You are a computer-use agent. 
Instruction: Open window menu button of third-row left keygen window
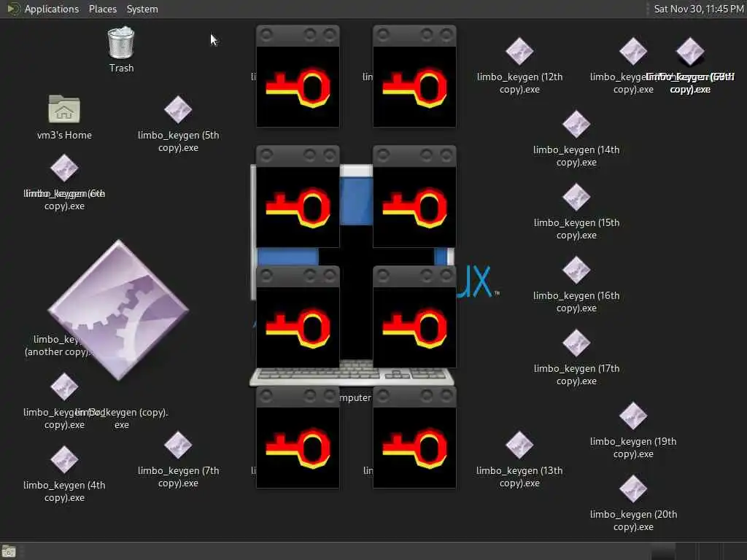pos(266,275)
